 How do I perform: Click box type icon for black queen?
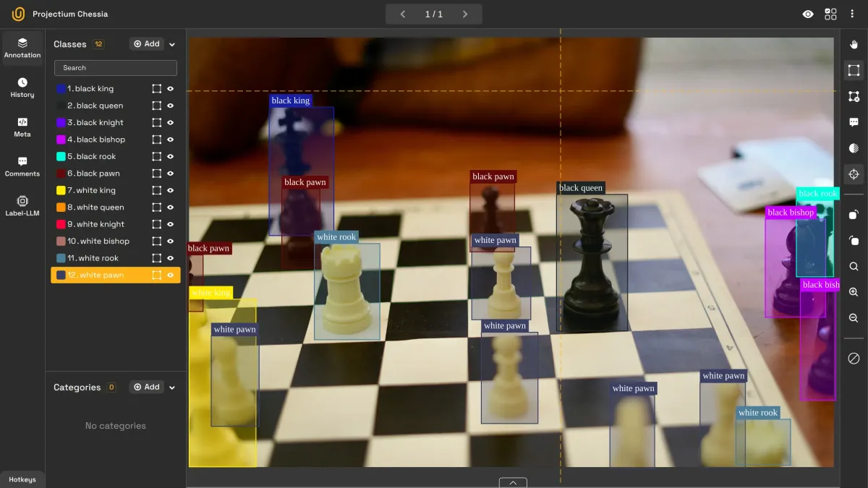coord(156,106)
